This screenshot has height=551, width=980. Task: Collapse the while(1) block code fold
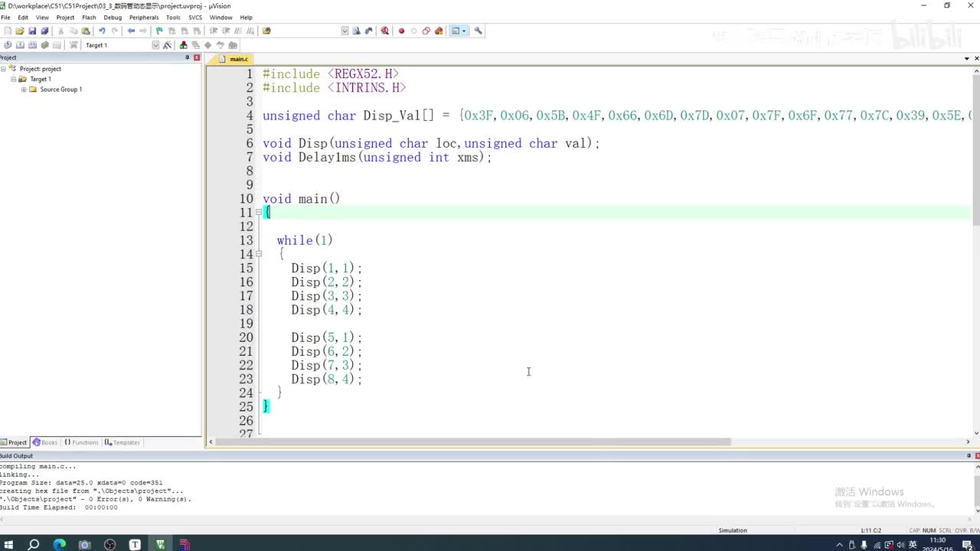pyautogui.click(x=259, y=254)
